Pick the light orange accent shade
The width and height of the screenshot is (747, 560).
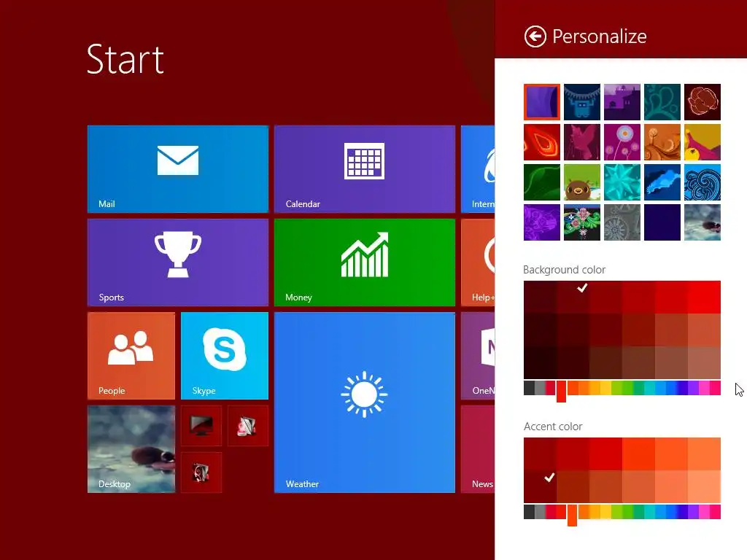(x=704, y=454)
